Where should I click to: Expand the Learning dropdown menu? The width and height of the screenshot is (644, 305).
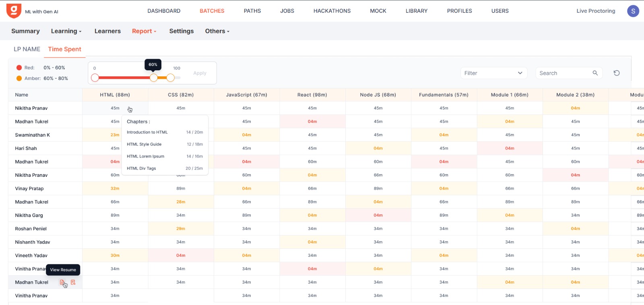pos(66,31)
